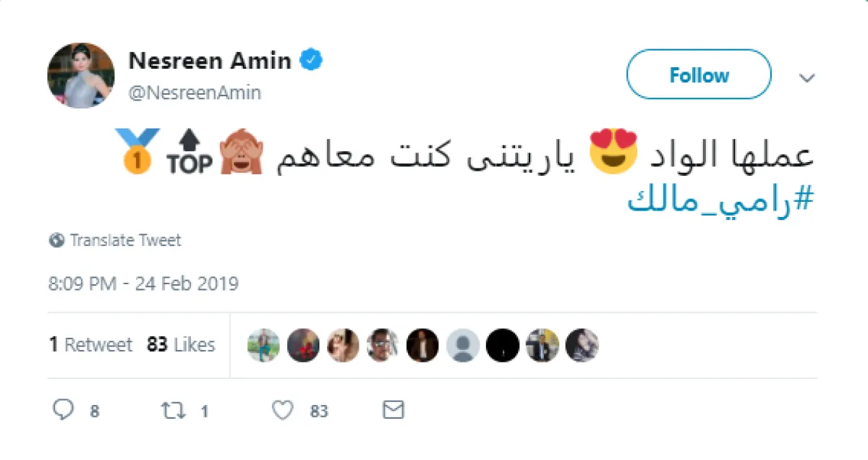
Task: Click the retweet arrows icon
Action: pyautogui.click(x=173, y=411)
